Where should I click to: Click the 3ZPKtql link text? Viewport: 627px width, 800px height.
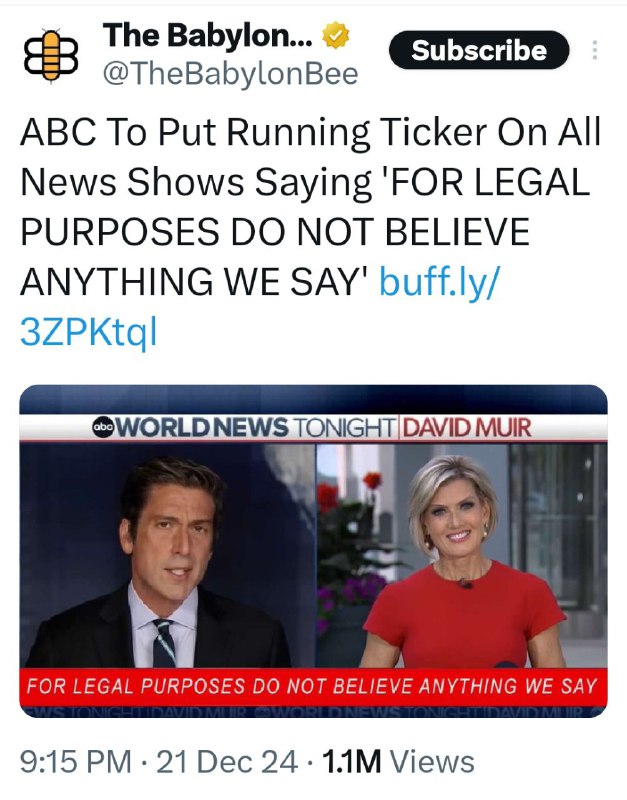tap(88, 332)
